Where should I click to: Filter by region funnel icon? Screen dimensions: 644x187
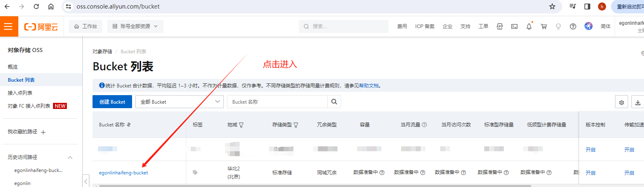point(241,125)
